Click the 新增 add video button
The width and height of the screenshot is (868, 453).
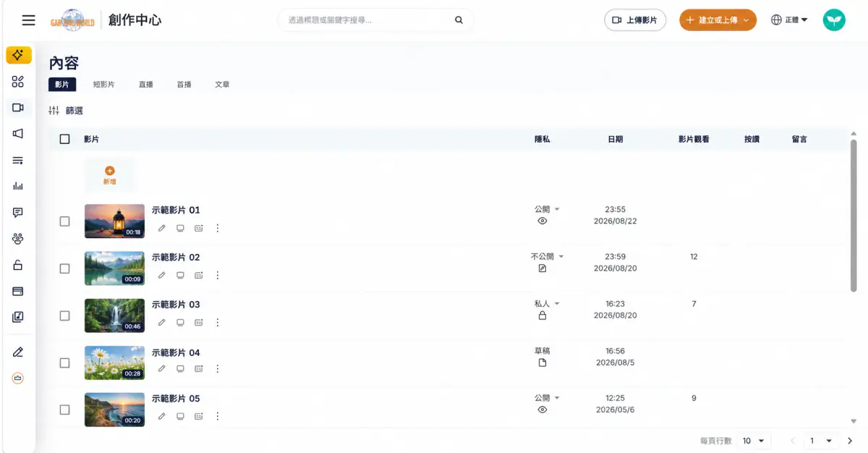coord(109,175)
